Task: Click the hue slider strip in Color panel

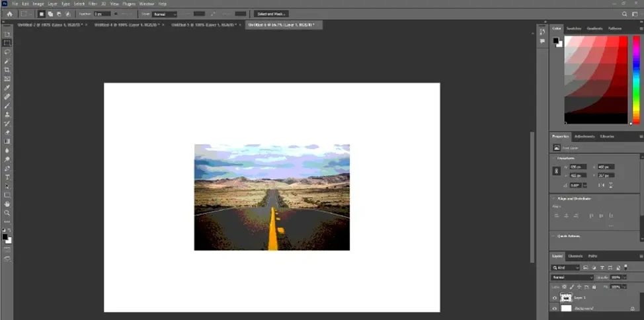Action: click(x=636, y=80)
